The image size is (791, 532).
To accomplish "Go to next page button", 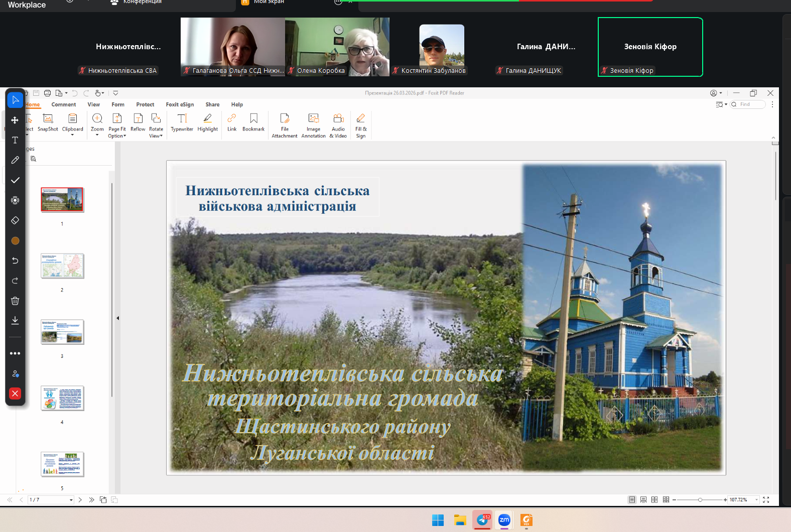I will point(80,500).
